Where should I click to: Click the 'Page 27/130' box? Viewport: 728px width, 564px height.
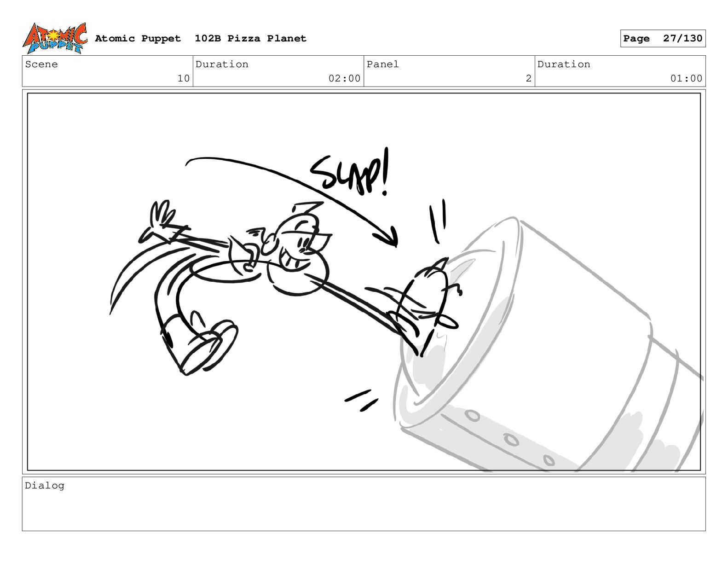point(663,38)
